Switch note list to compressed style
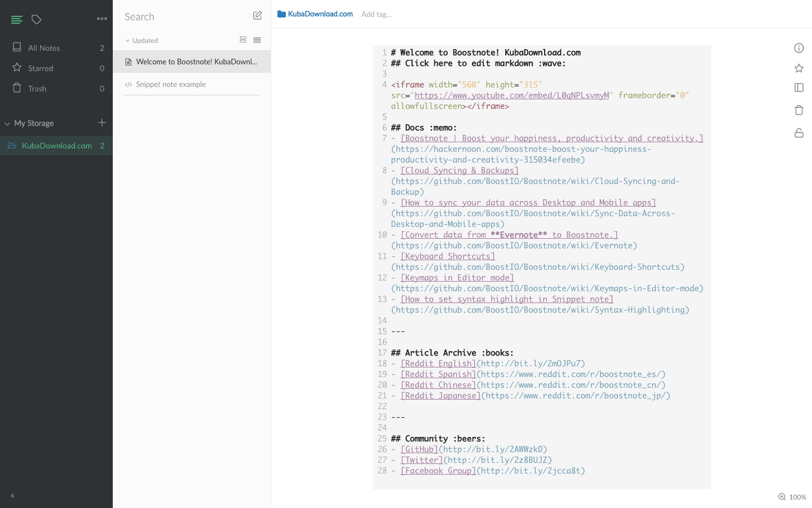 pos(257,40)
